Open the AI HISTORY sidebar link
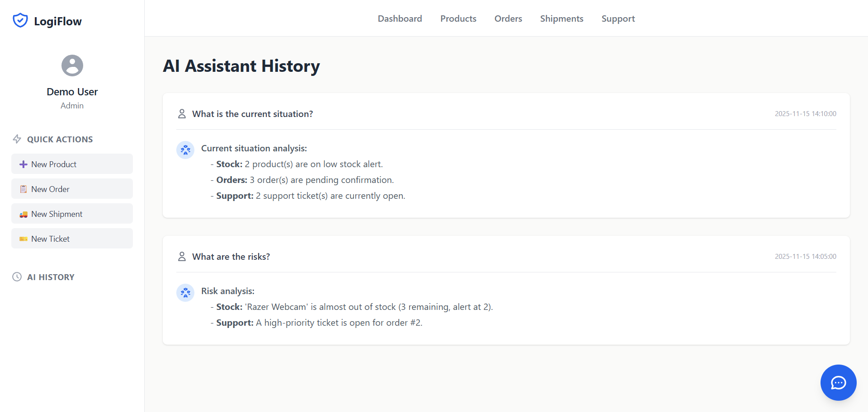Image resolution: width=868 pixels, height=412 pixels. [51, 277]
